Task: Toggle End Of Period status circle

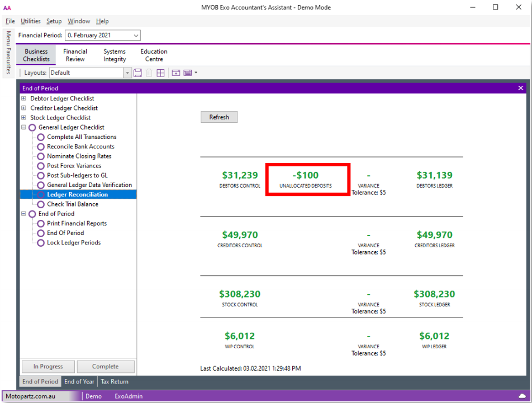Action: point(41,233)
